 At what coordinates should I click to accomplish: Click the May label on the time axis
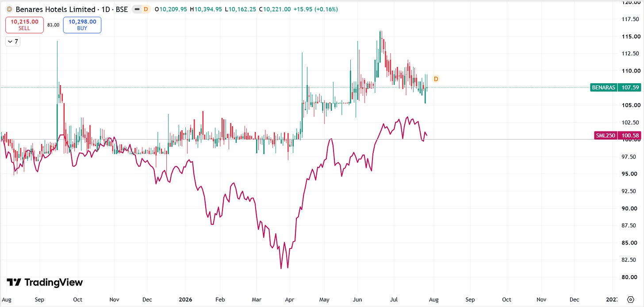(x=325, y=299)
